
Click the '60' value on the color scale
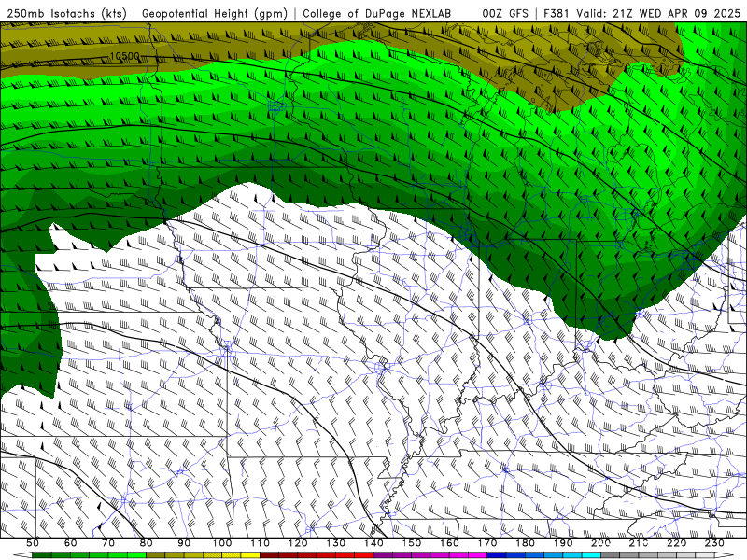[x=71, y=543]
